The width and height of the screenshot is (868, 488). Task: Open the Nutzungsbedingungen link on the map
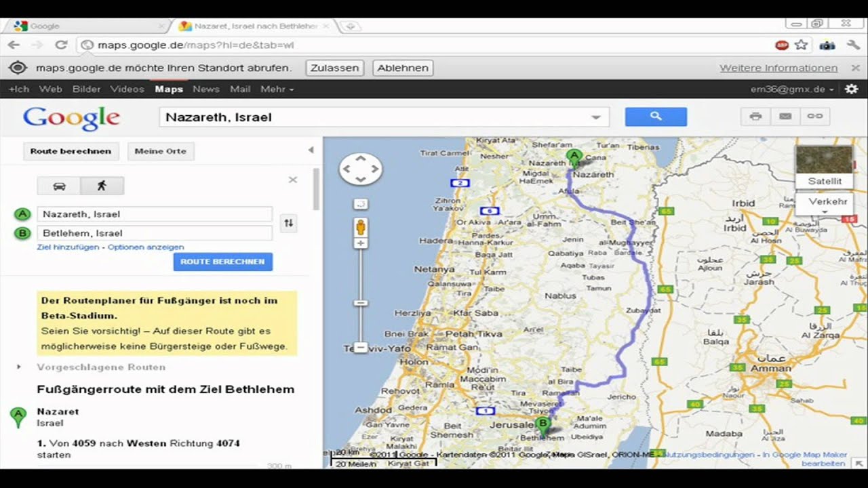pos(707,455)
